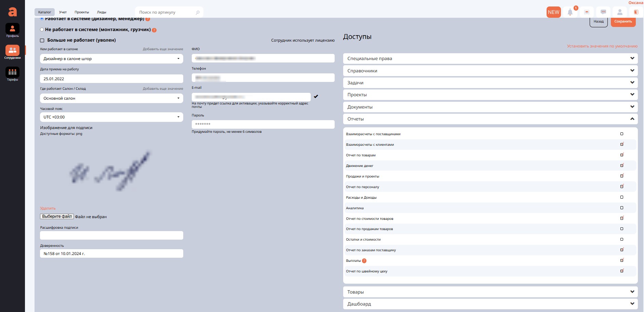
Task: Open Тарифы in the left sidebar
Action: pos(12,74)
